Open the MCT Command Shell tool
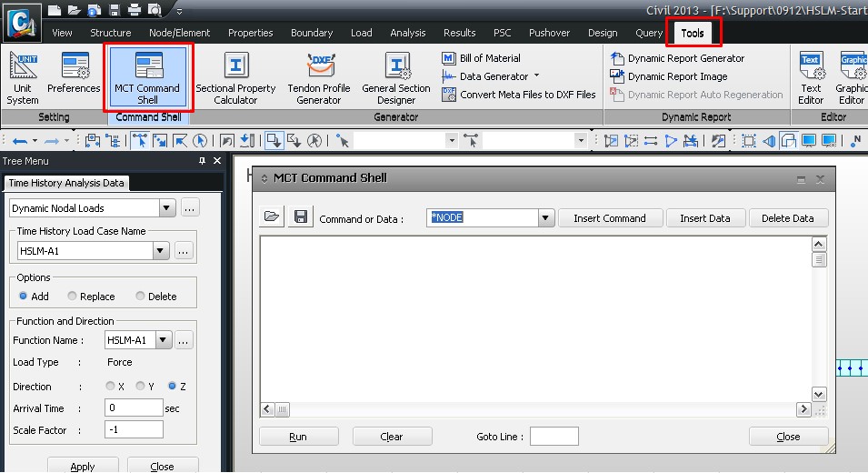Image resolution: width=868 pixels, height=473 pixels. coord(147,77)
